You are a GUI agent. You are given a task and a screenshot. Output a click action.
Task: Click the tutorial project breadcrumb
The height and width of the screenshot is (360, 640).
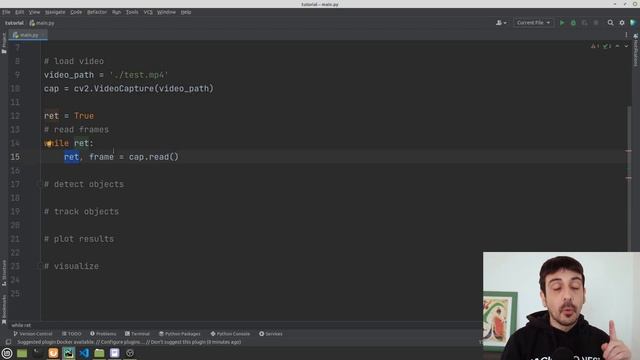point(14,23)
